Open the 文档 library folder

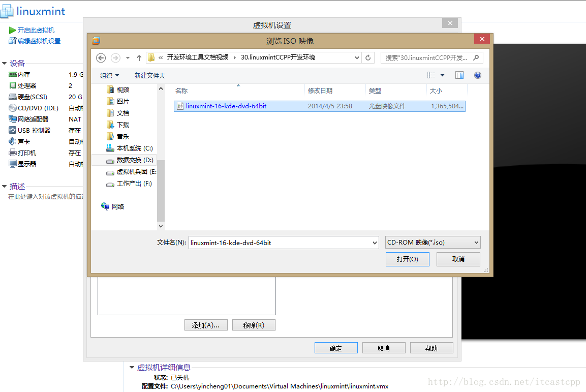click(x=118, y=113)
